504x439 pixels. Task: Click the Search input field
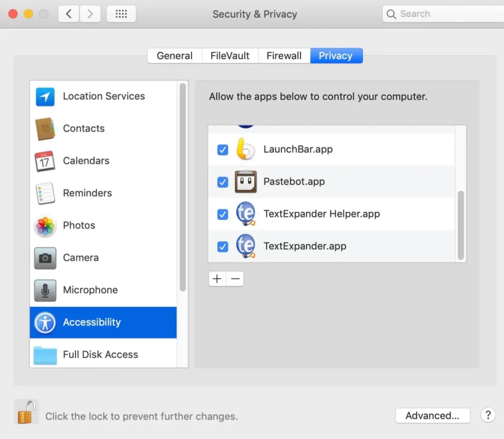point(444,14)
